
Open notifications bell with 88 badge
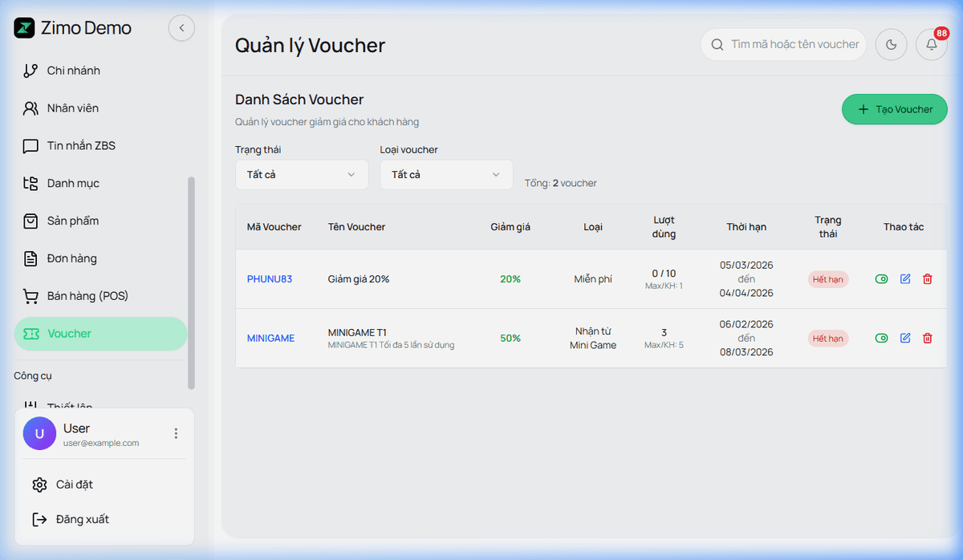click(x=931, y=45)
